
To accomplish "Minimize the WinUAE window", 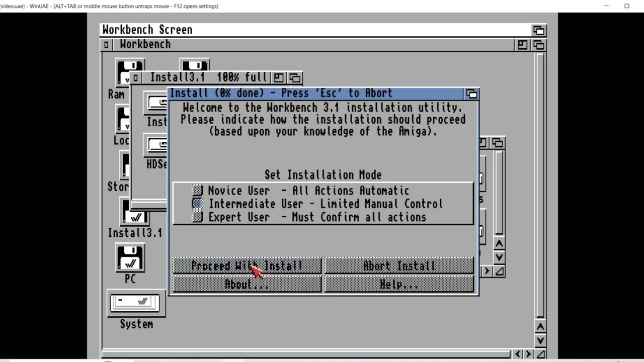I will click(607, 6).
